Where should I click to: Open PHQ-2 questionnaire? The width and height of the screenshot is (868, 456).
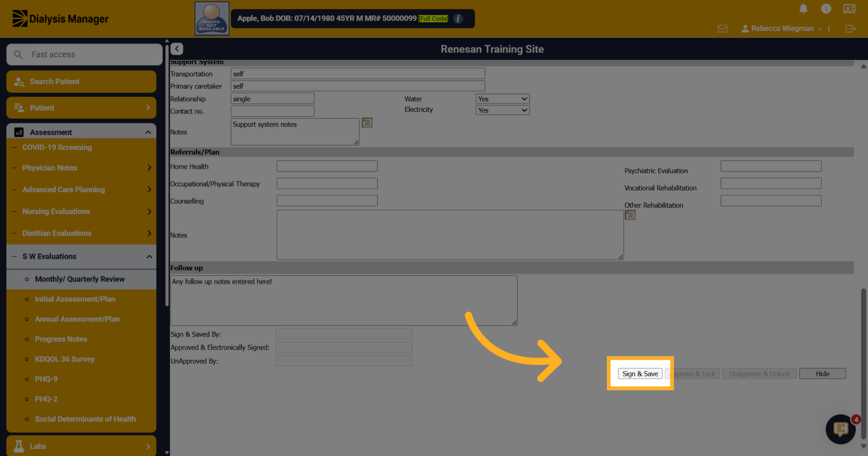pyautogui.click(x=46, y=399)
